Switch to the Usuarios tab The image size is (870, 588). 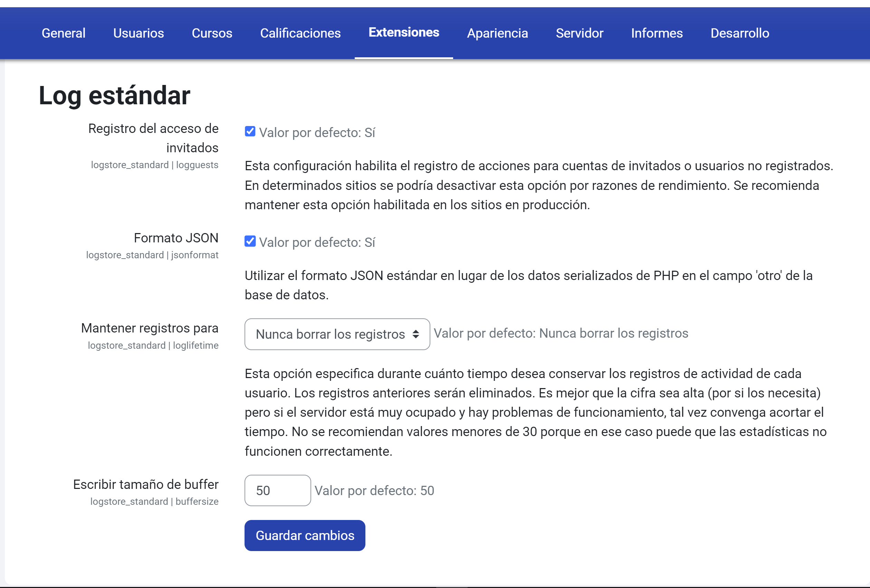(x=138, y=33)
